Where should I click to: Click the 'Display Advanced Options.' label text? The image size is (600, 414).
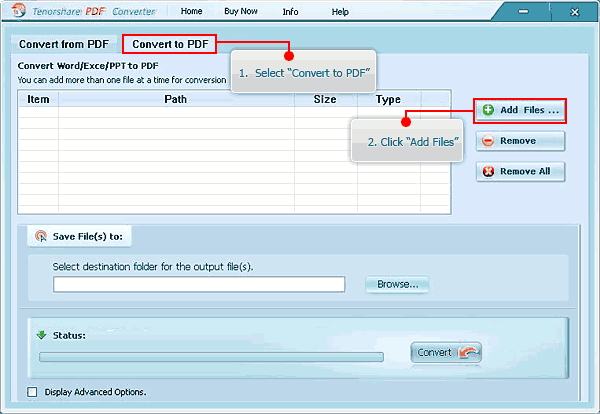point(95,392)
